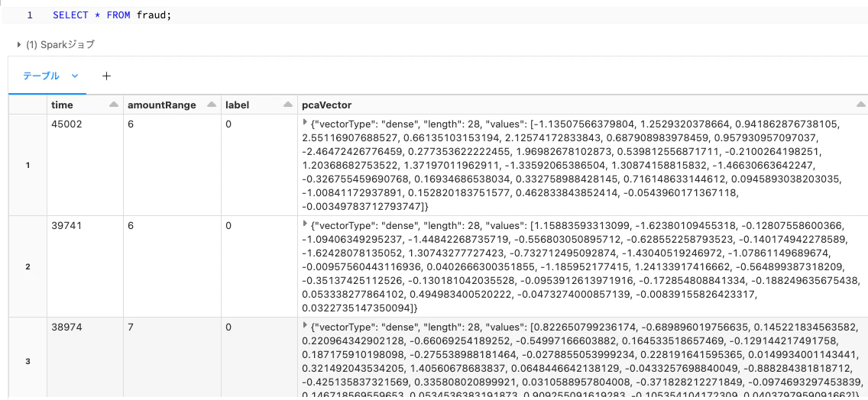This screenshot has height=400, width=868.
Task: Select the amountRange column header
Action: [x=171, y=105]
